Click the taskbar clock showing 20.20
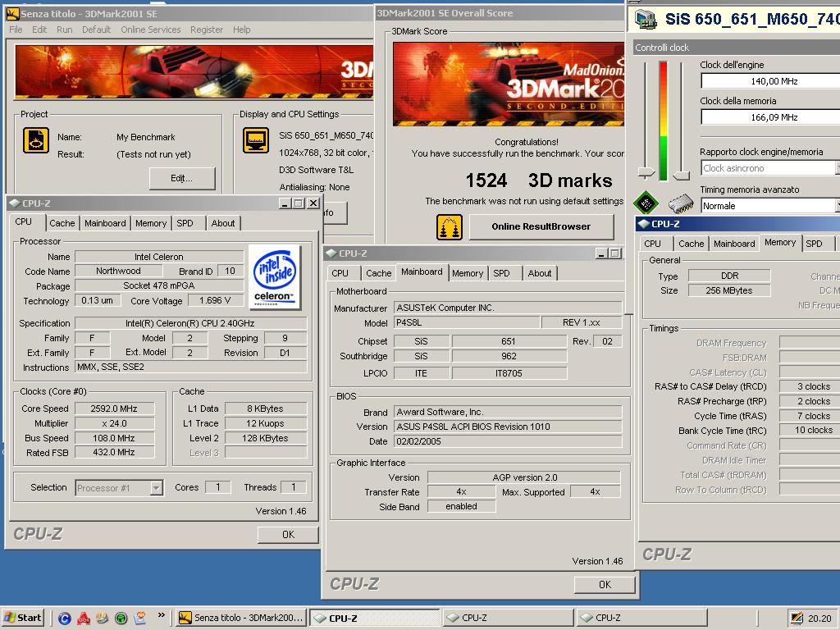Screen dimensions: 840x630 (x=819, y=619)
